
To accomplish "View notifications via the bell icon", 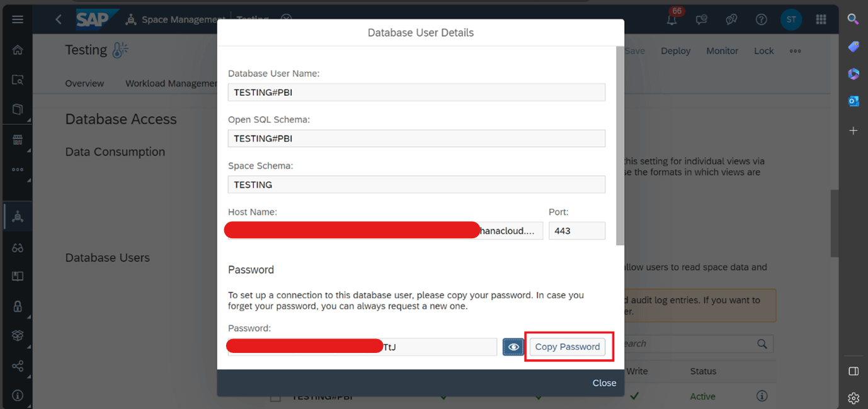I will pos(671,20).
